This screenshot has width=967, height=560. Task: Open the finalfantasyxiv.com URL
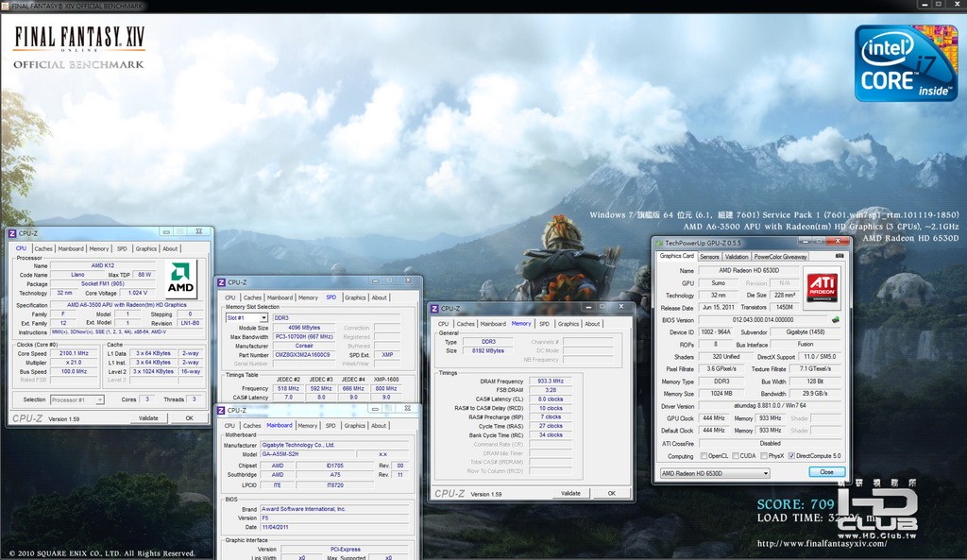click(823, 544)
